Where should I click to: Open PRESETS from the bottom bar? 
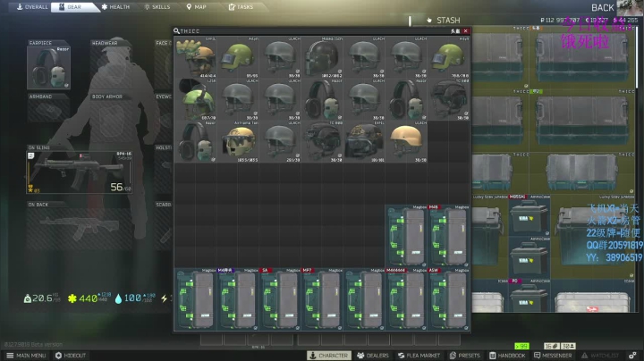coord(465,356)
